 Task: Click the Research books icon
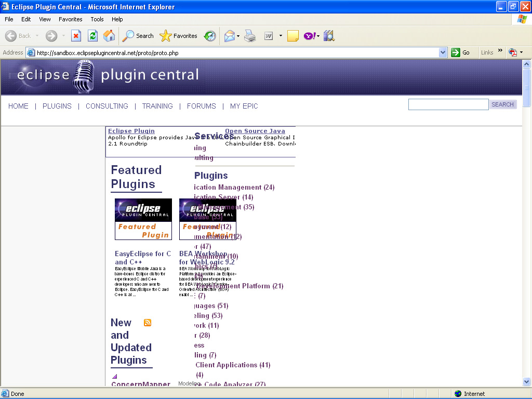tap(329, 36)
